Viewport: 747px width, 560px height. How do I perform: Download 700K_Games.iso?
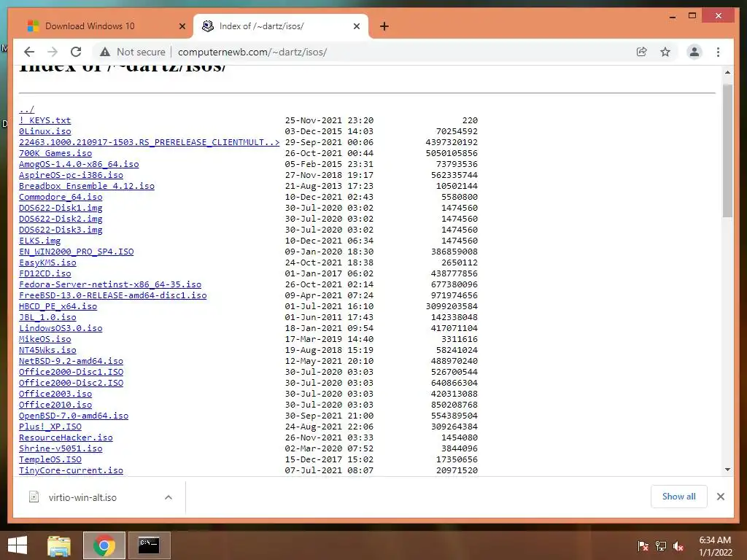[55, 153]
